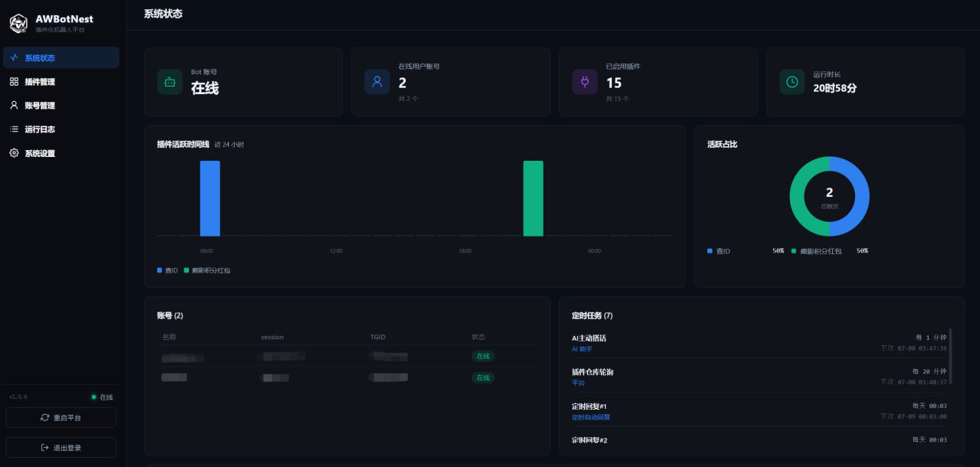Click 在线 status badge in first account row
The image size is (980, 467).
pyautogui.click(x=483, y=356)
